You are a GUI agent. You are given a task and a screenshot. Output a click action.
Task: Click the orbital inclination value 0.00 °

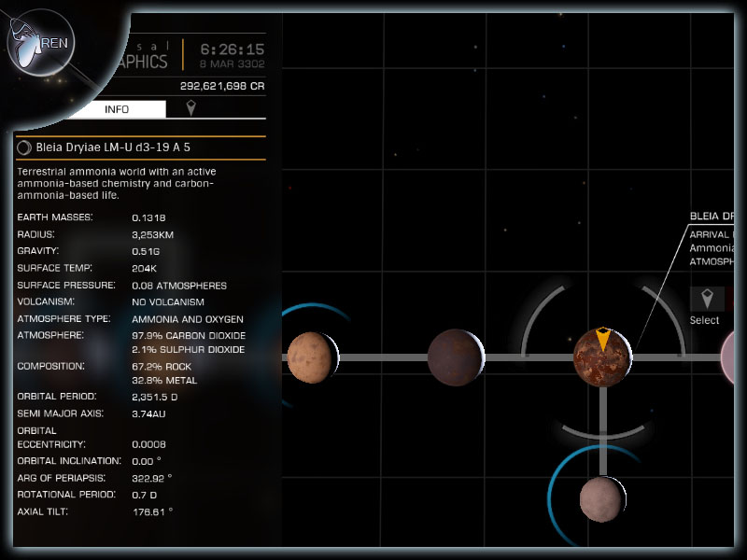(x=147, y=461)
